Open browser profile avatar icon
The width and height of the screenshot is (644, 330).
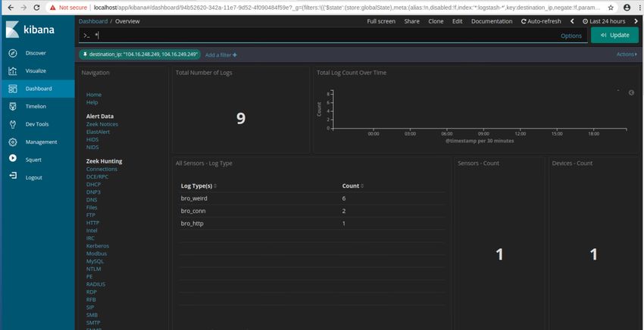[x=627, y=8]
